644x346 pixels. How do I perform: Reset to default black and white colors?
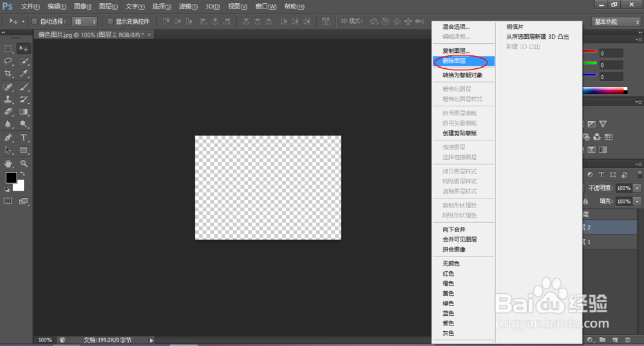click(7, 189)
